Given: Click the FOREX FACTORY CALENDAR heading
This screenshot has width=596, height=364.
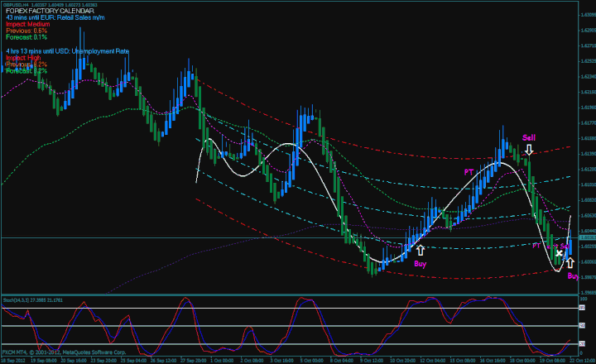Looking at the screenshot, I should (x=50, y=11).
